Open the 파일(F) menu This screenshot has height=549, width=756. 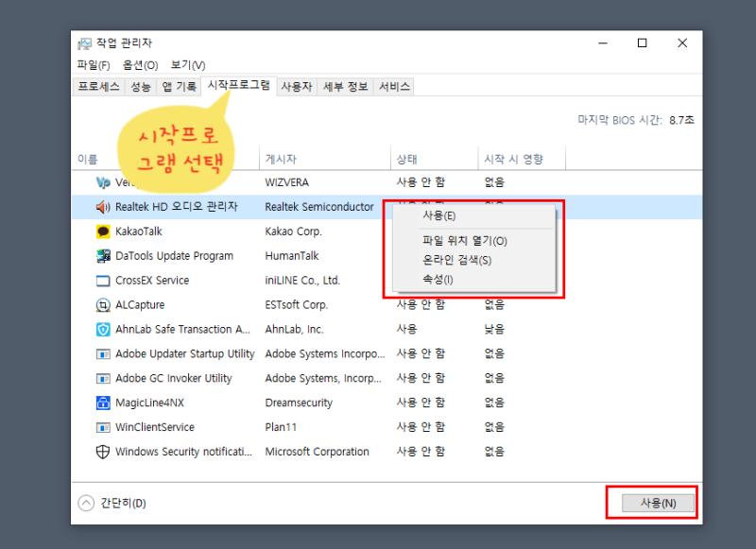click(94, 65)
